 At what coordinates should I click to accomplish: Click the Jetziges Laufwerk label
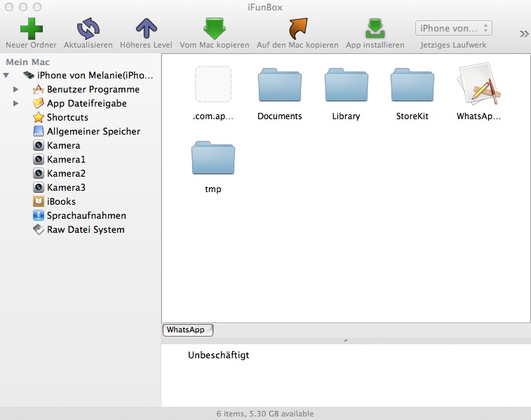[x=453, y=45]
